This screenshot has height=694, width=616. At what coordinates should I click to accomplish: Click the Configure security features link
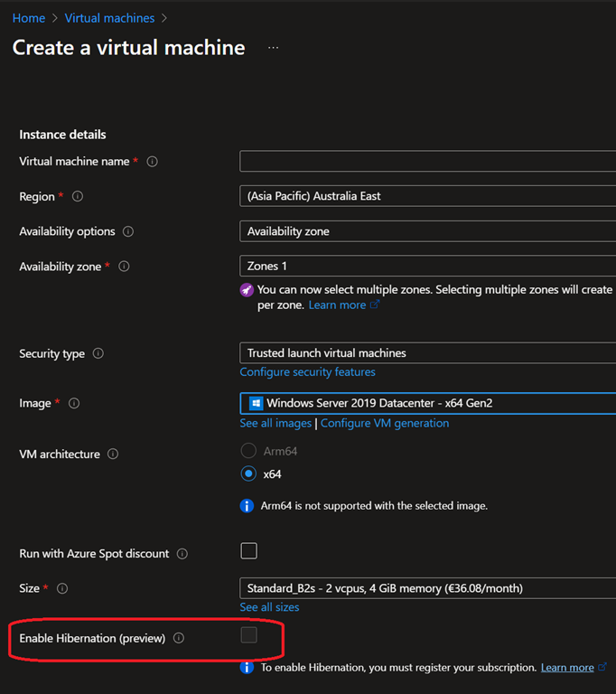(x=307, y=372)
